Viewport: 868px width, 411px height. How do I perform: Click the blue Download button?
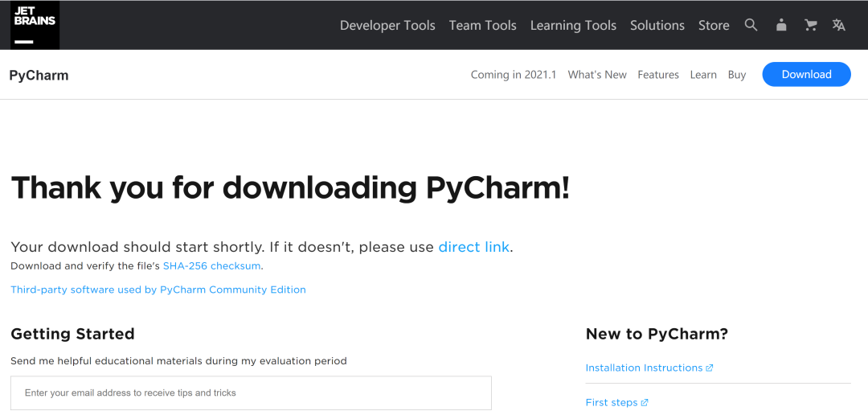[807, 74]
